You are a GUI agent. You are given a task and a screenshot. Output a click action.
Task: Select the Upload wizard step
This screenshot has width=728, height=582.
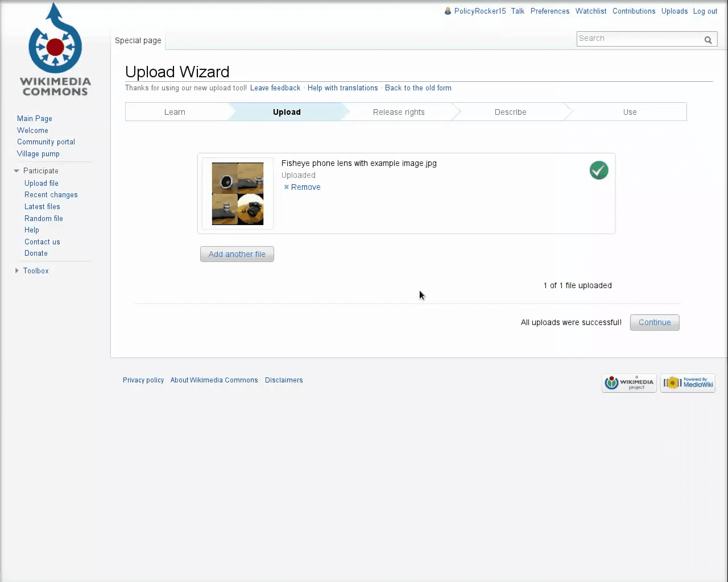[x=287, y=112]
